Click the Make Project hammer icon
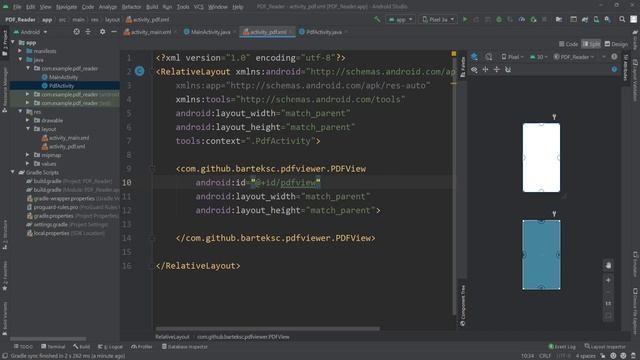Viewport: 640px width, 360px height. coord(377,19)
